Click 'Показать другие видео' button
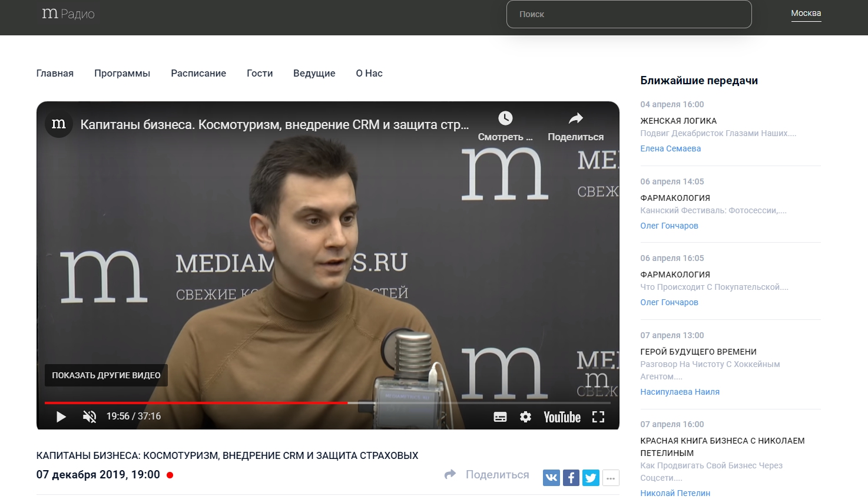The width and height of the screenshot is (868, 499). 106,375
